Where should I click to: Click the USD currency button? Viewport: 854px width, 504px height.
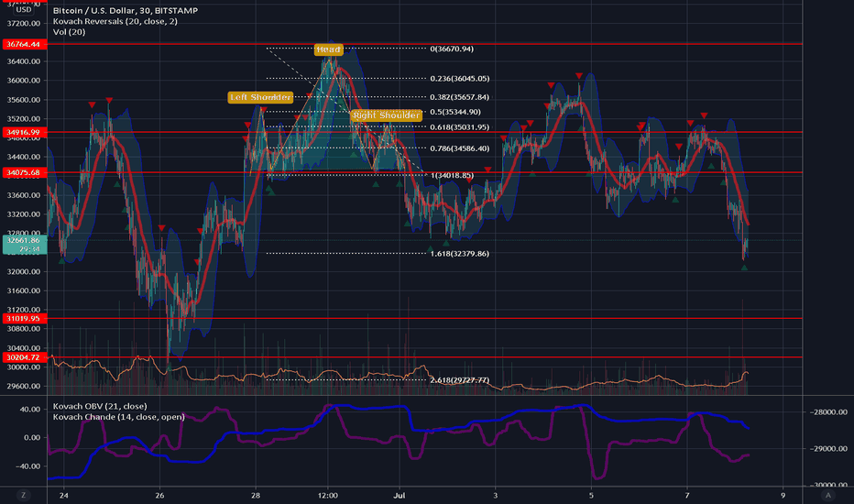pos(24,9)
